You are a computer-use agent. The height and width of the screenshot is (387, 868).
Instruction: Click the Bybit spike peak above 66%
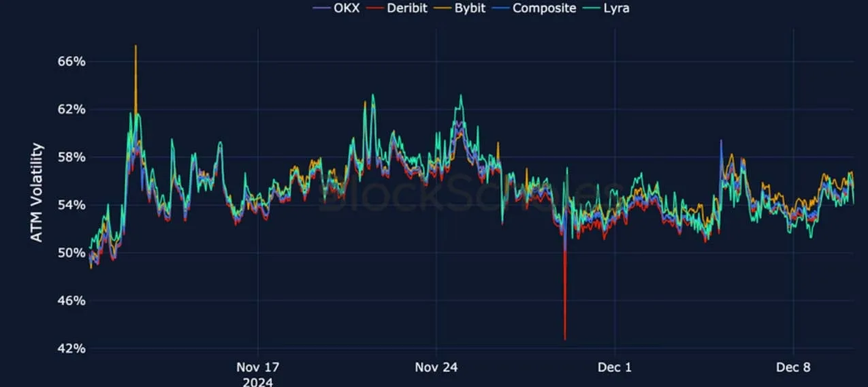tap(135, 46)
